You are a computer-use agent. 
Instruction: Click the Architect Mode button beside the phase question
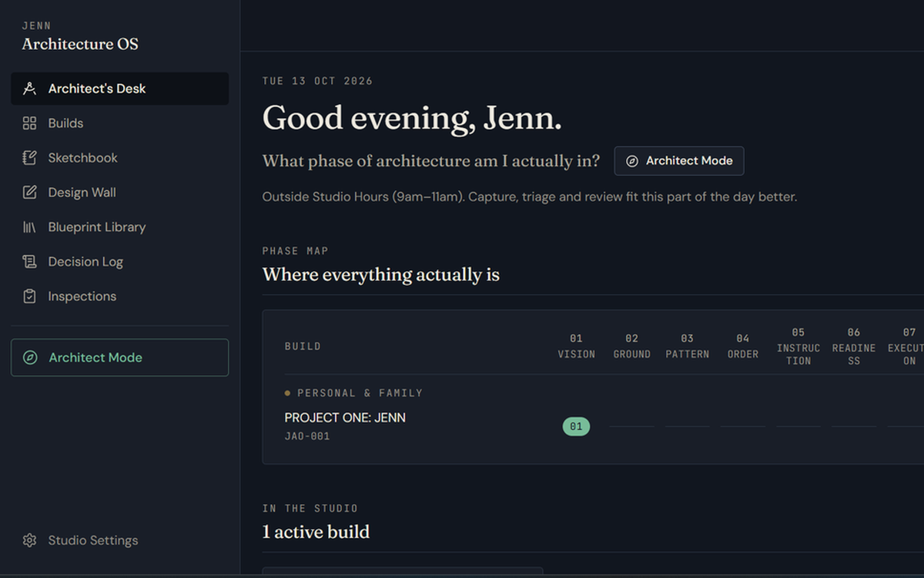coord(679,161)
